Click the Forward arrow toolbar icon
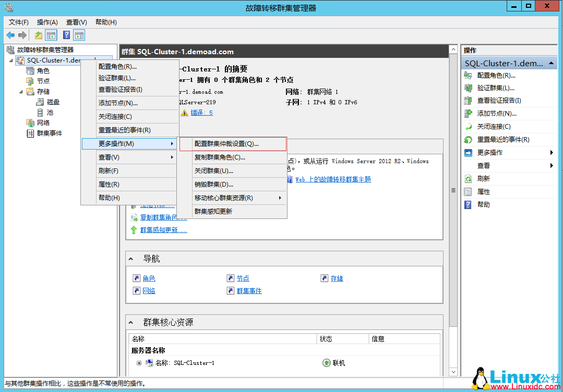 [x=22, y=35]
